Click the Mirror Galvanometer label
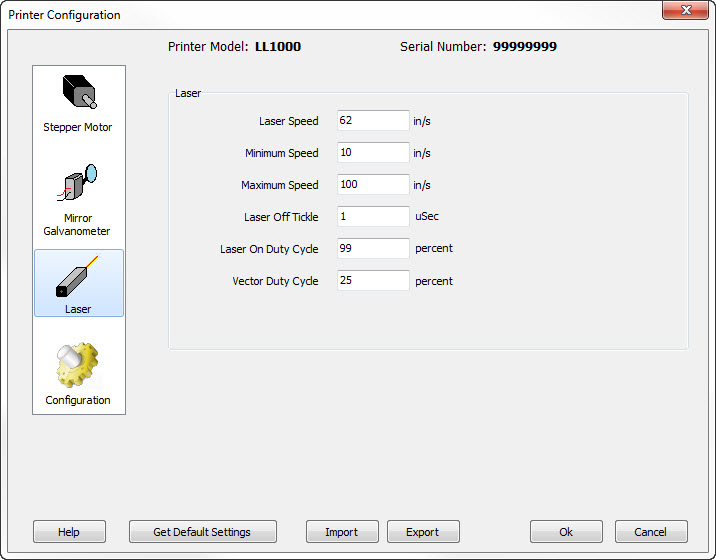The width and height of the screenshot is (716, 560). tap(77, 224)
